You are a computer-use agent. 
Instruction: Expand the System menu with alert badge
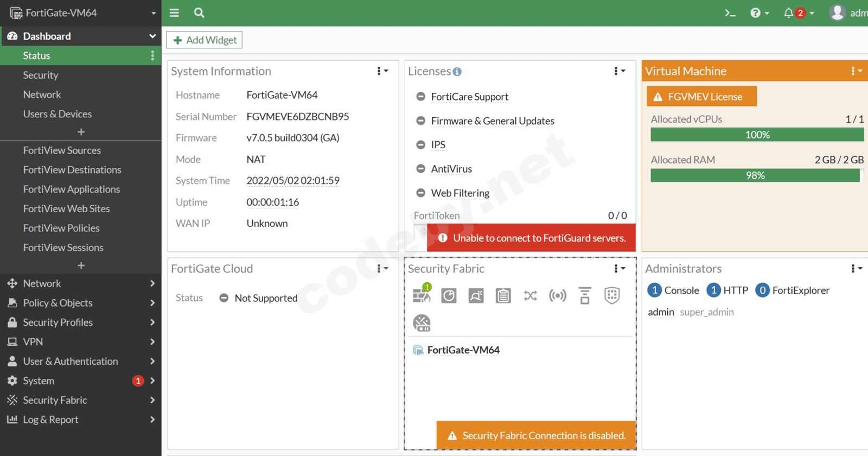tap(81, 381)
